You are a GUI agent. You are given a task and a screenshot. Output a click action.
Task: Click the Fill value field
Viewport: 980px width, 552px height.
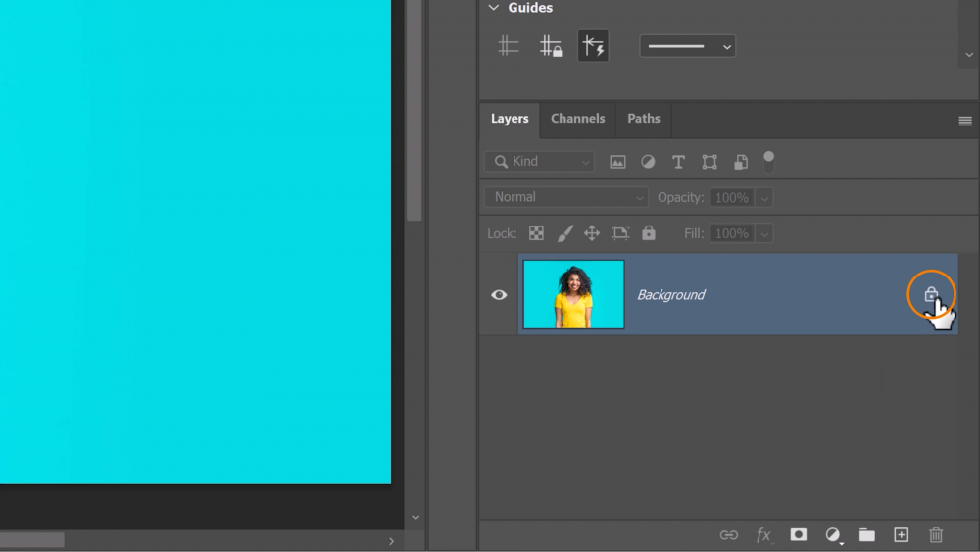pos(732,233)
